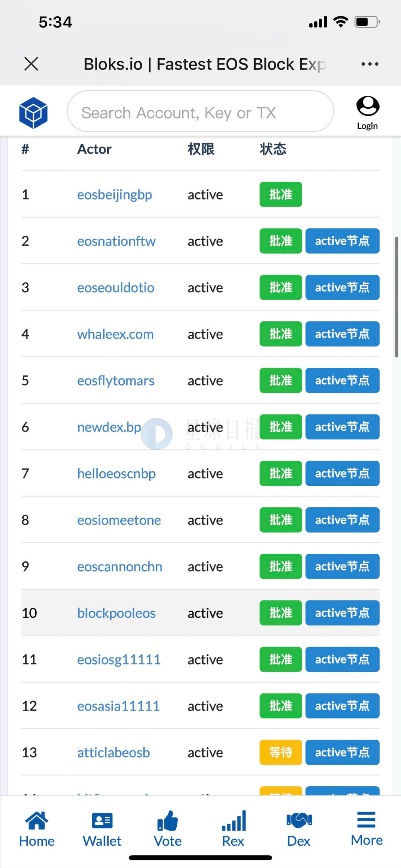Tap the Bloks.io cube logo
This screenshot has height=868, width=401.
(x=33, y=113)
